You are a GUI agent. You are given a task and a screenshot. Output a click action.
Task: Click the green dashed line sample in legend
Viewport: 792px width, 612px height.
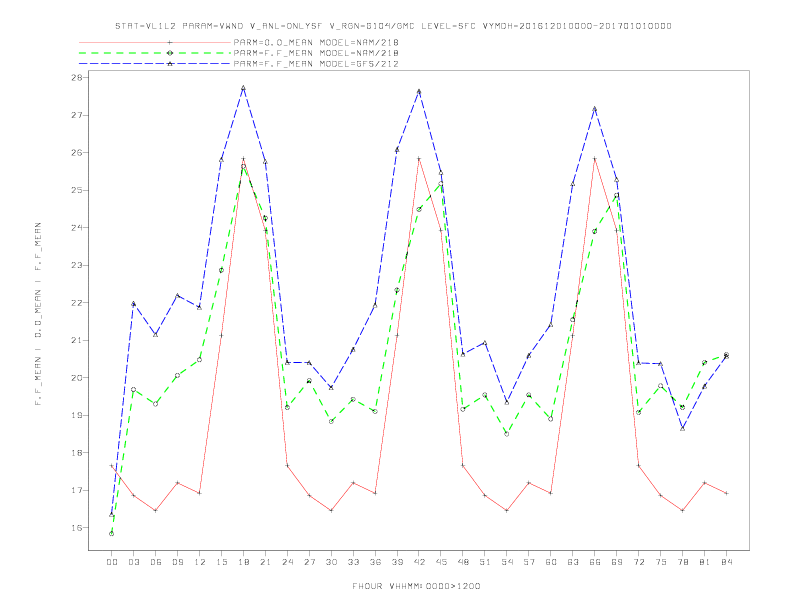(155, 53)
